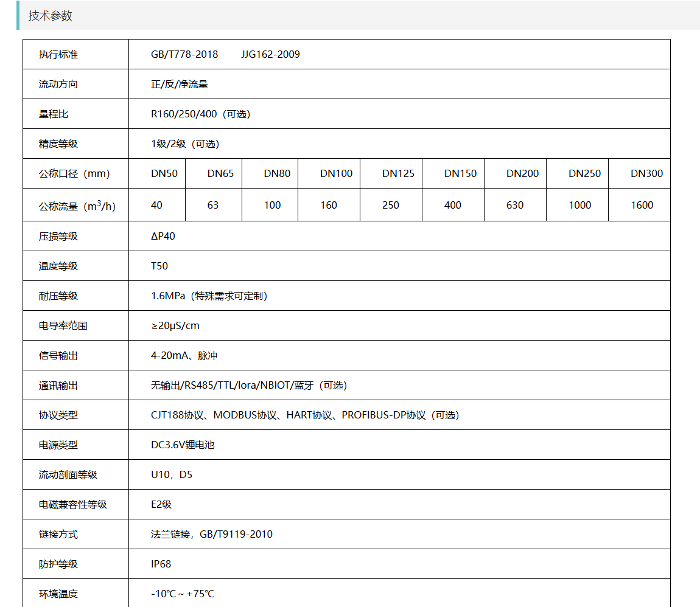Select the -10℃~+75℃ ambient temperature value

coord(183,594)
